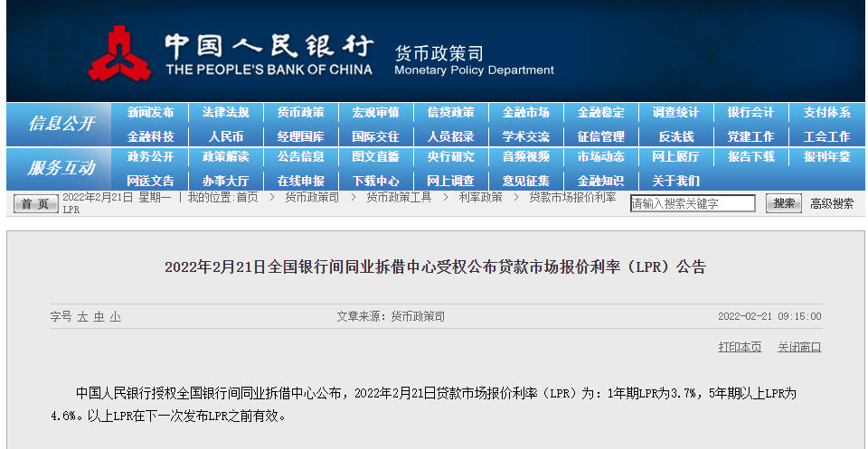Go to 意见征集 section

pyautogui.click(x=526, y=181)
